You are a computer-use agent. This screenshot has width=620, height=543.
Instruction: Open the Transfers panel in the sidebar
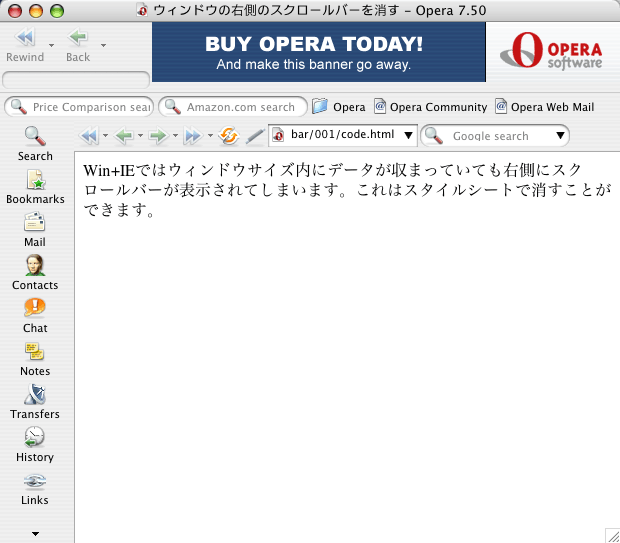click(35, 402)
